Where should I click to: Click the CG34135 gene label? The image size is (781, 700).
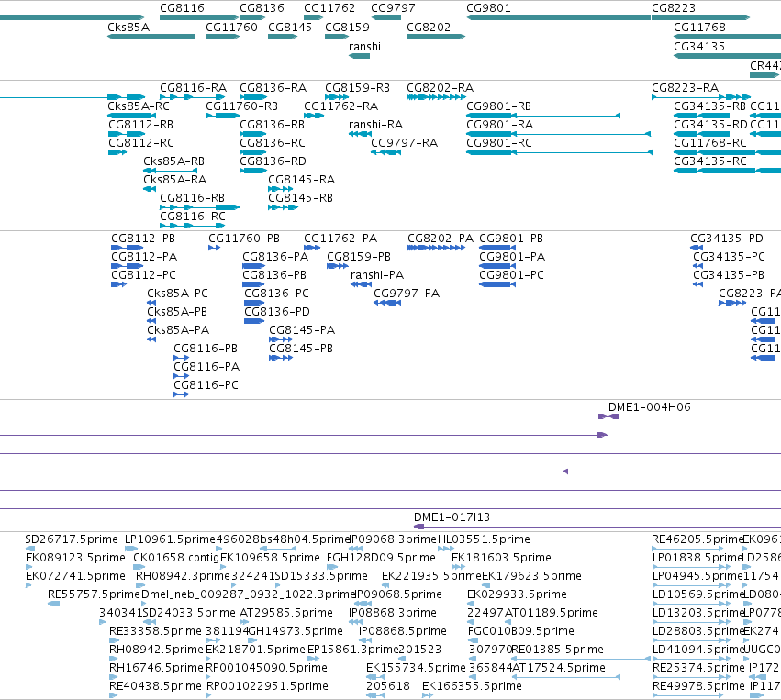coord(699,47)
